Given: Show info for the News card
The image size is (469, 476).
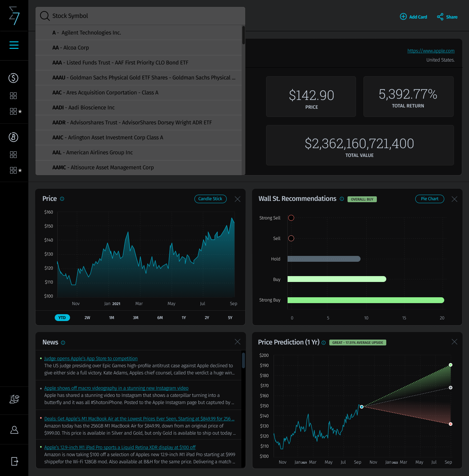Looking at the screenshot, I should click(63, 343).
